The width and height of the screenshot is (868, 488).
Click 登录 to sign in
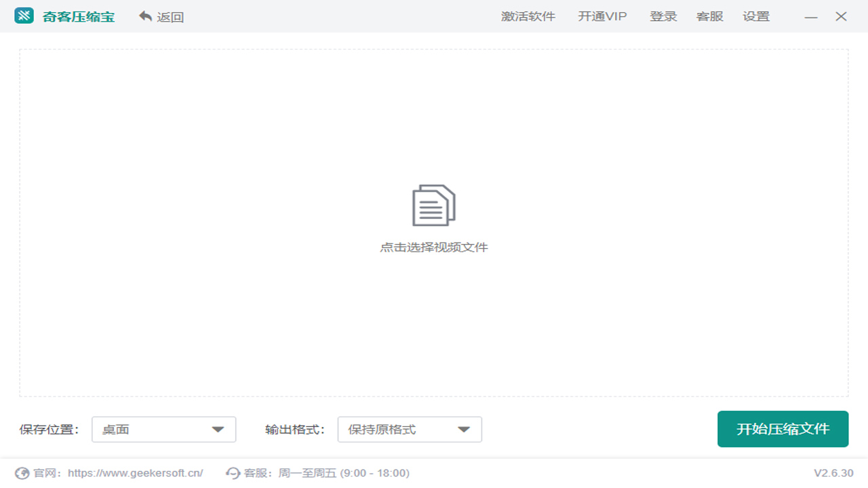tap(663, 16)
